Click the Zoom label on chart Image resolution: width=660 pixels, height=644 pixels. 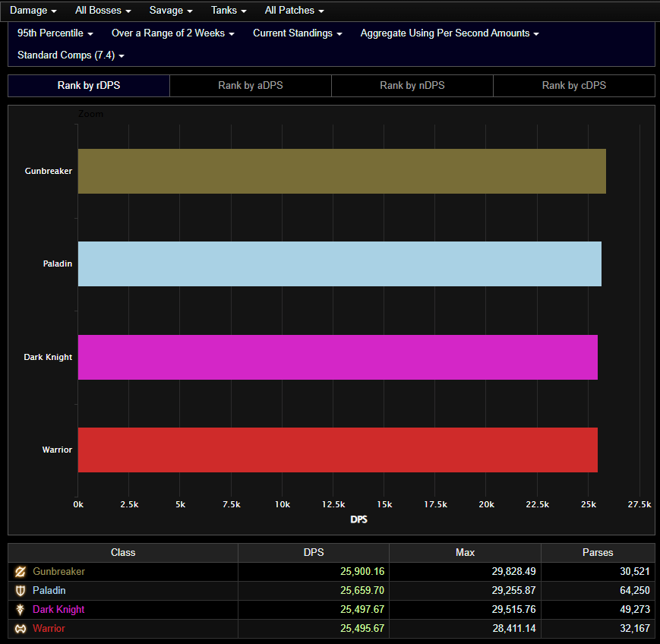(x=90, y=114)
